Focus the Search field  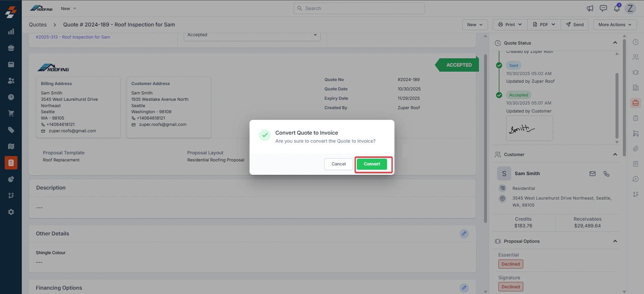(359, 8)
